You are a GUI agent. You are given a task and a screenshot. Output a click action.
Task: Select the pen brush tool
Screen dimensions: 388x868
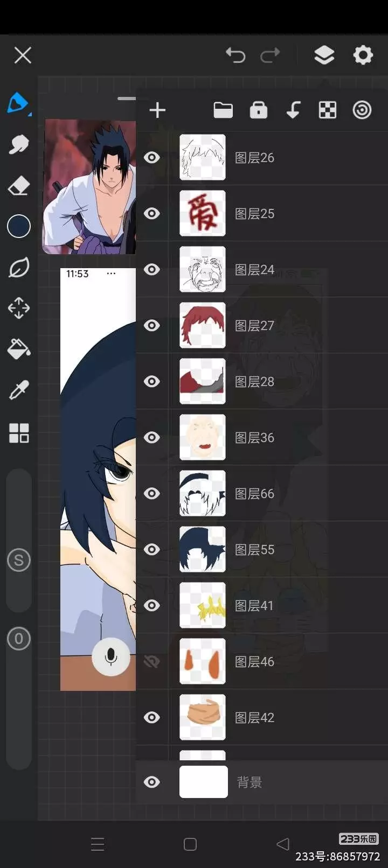tap(18, 103)
